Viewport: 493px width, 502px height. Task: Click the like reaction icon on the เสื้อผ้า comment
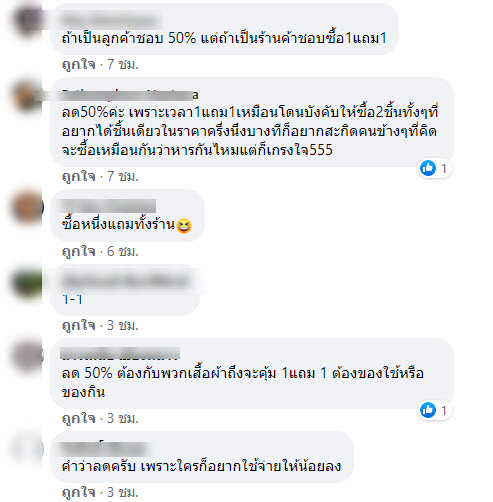tap(428, 410)
